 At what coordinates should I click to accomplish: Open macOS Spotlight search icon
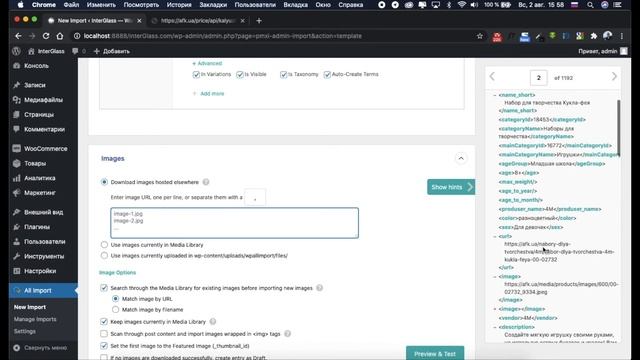click(x=590, y=5)
